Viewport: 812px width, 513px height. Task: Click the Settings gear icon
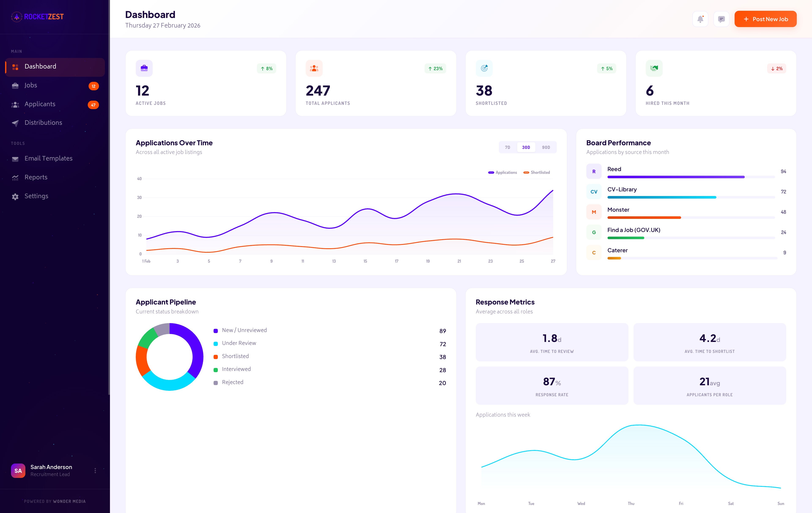pos(15,197)
